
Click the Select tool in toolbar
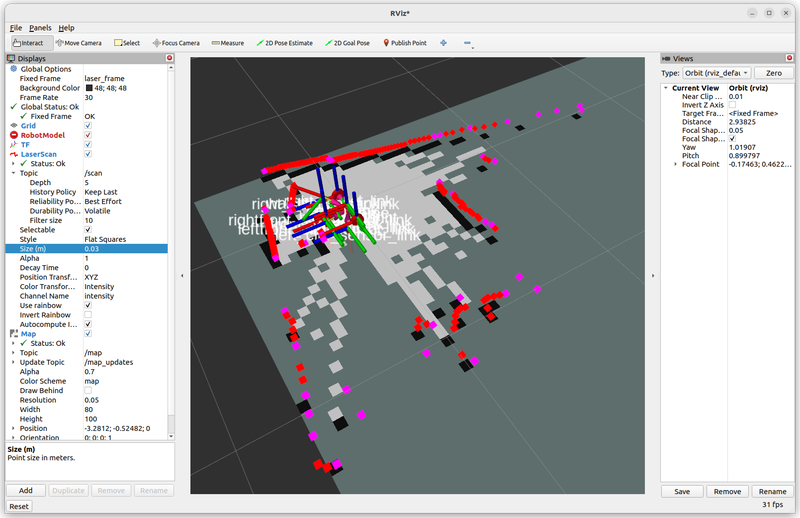pyautogui.click(x=127, y=43)
